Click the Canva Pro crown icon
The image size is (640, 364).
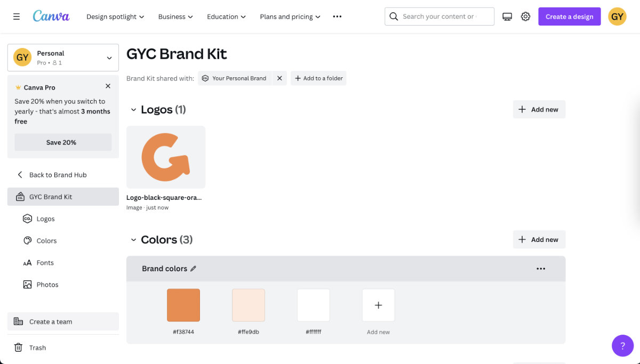point(18,87)
